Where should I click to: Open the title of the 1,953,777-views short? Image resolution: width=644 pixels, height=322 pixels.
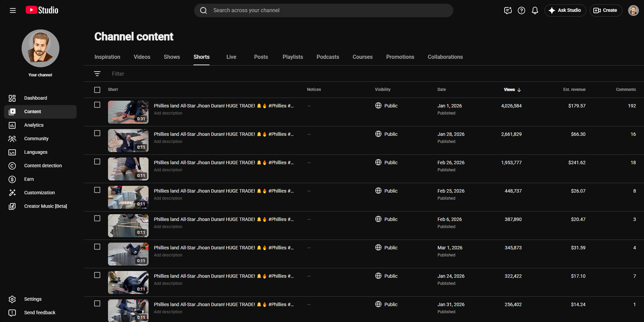point(224,163)
